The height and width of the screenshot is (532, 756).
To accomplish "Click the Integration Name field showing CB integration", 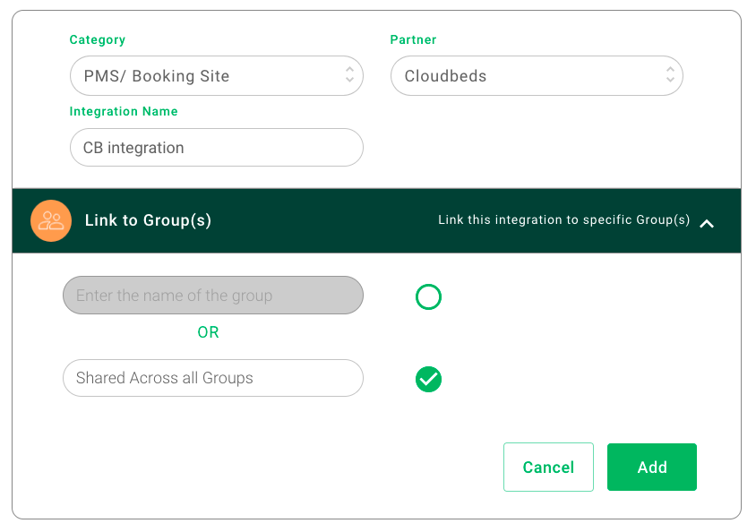I will click(216, 147).
